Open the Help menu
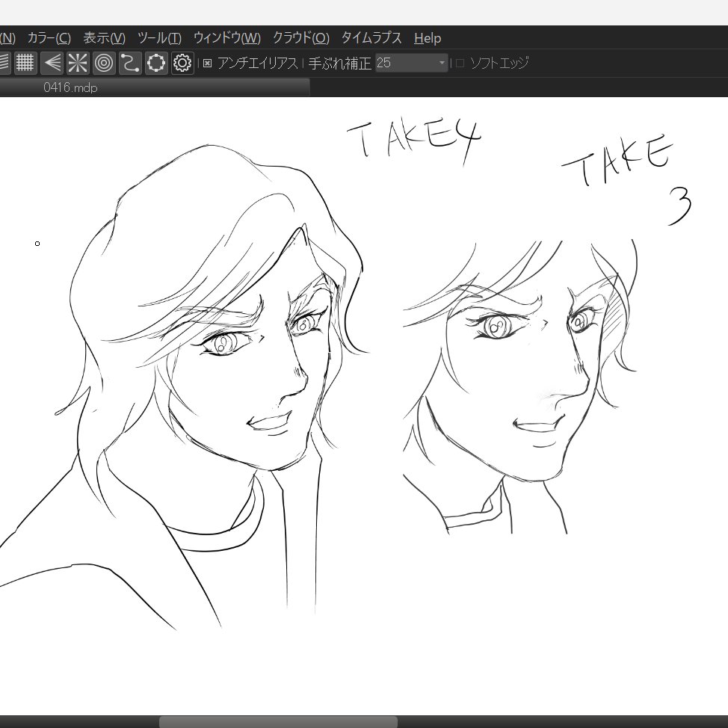Screen dimensions: 728x728 point(427,37)
